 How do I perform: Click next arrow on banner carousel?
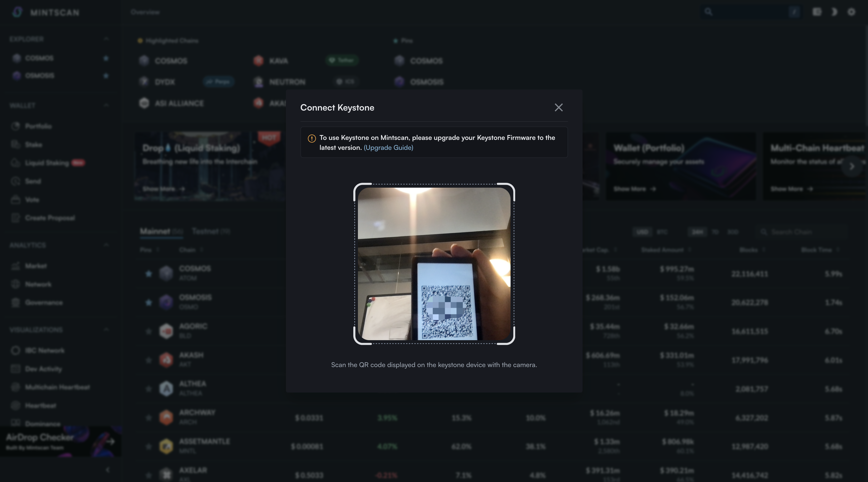click(852, 166)
